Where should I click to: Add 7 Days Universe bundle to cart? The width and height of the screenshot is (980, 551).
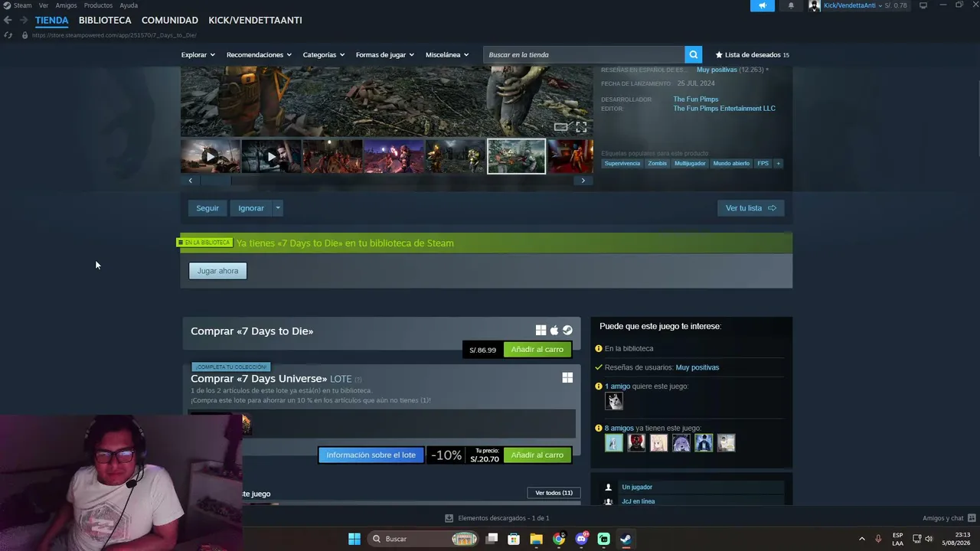click(537, 455)
